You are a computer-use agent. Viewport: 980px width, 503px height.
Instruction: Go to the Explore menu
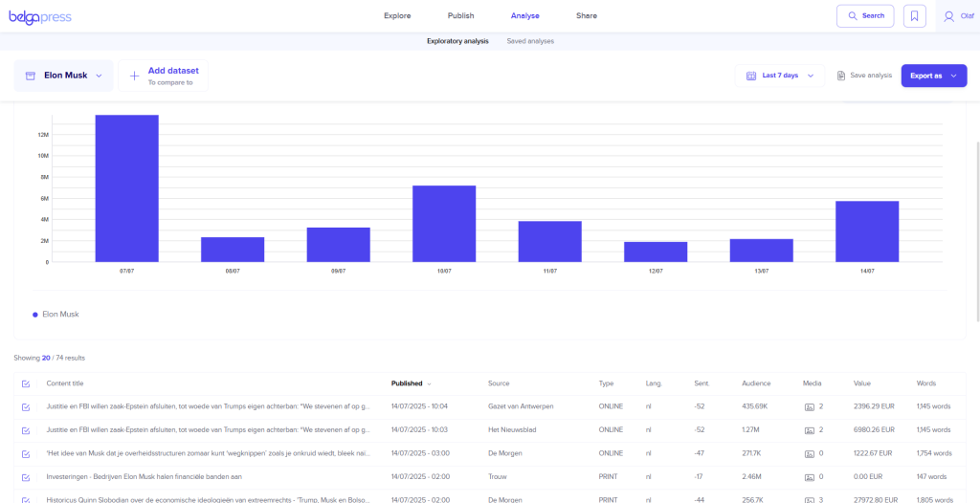point(397,16)
